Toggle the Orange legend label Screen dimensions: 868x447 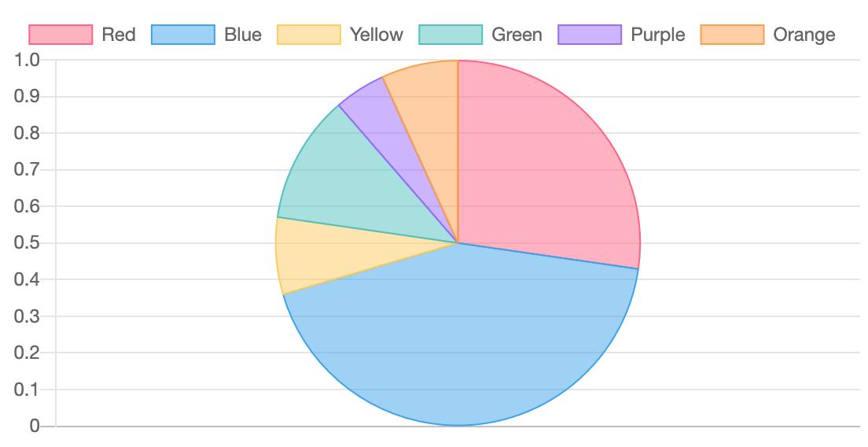click(804, 35)
